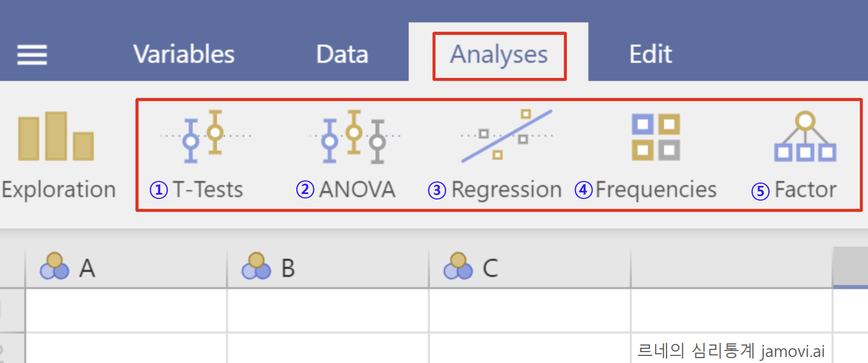Screen dimensions: 868x363
Task: Select the empty fourth column header
Action: click(732, 267)
